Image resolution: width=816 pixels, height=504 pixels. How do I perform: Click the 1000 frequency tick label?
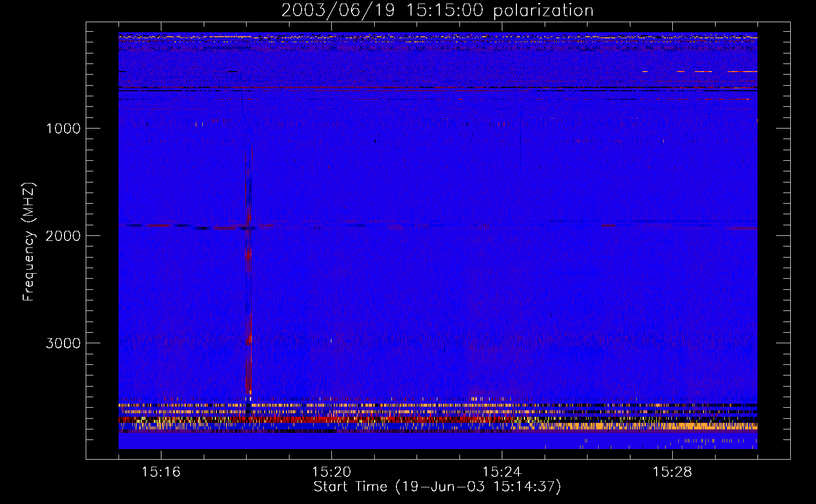64,129
